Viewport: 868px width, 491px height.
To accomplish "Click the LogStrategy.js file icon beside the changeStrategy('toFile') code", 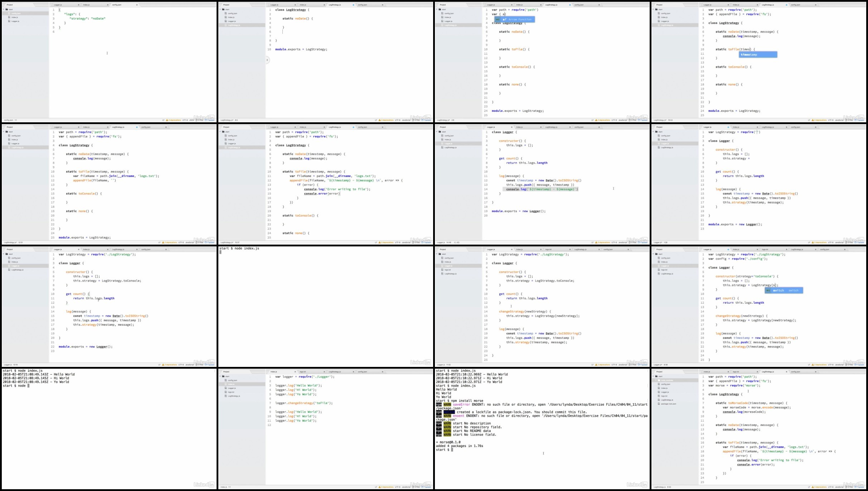I will [226, 396].
